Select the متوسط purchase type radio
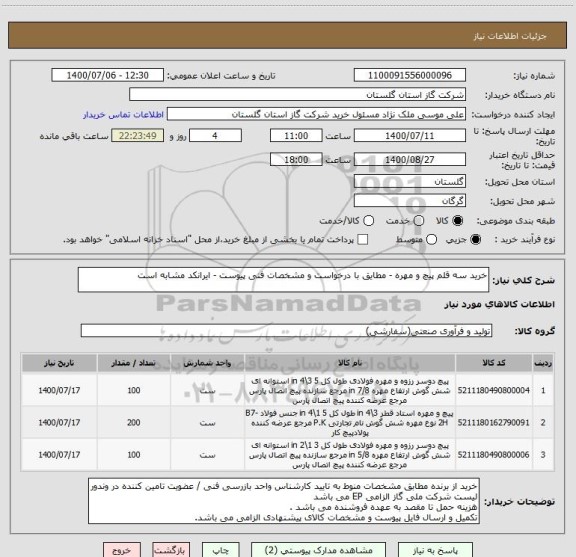This screenshot has height=557, width=576. click(431, 240)
